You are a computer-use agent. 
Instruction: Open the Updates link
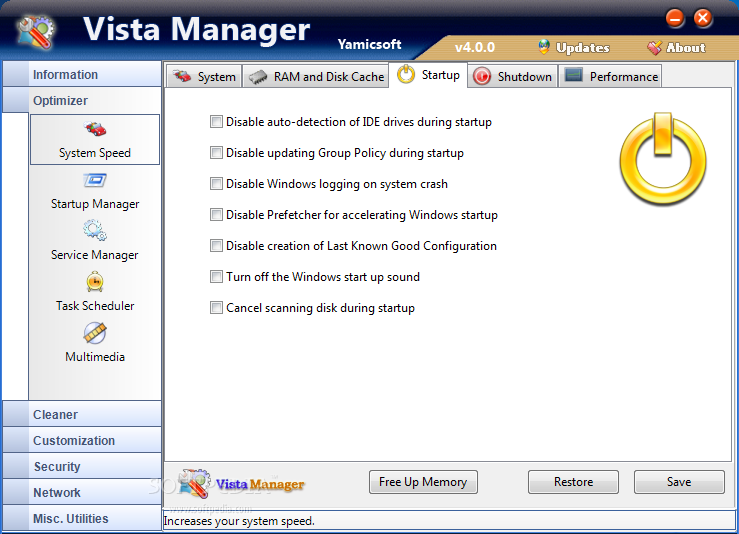[583, 48]
